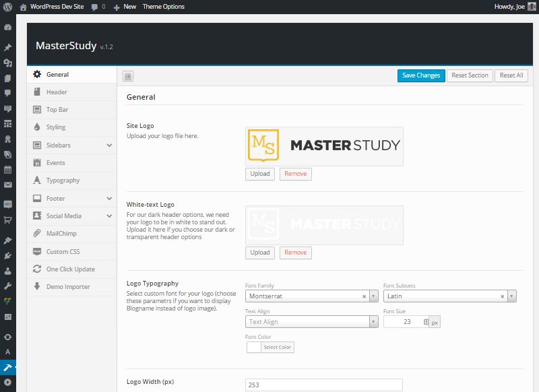
Task: Open the envelope mail sidebar icon
Action: [x=7, y=185]
